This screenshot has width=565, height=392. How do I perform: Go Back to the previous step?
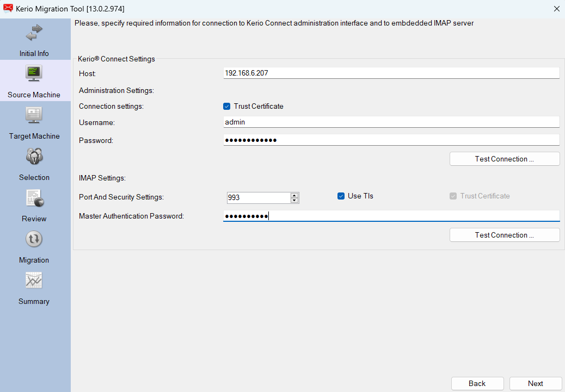click(x=477, y=383)
